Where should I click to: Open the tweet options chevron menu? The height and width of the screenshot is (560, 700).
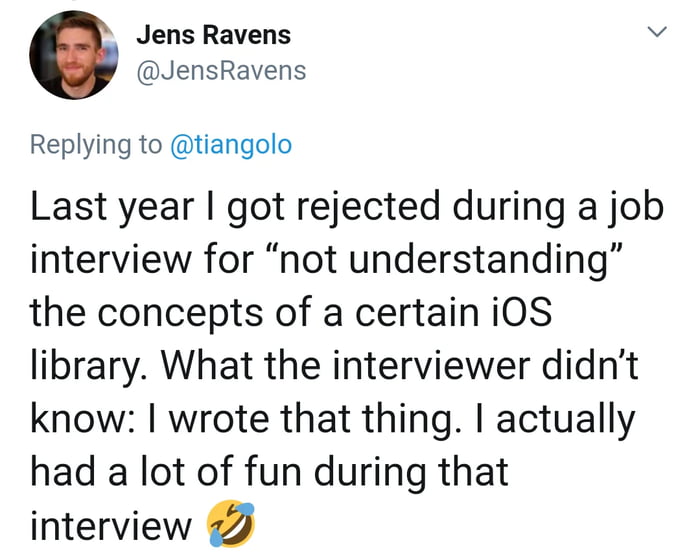pyautogui.click(x=656, y=34)
